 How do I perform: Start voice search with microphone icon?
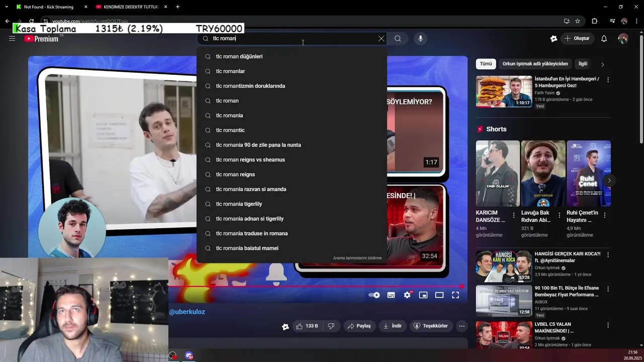point(421,39)
